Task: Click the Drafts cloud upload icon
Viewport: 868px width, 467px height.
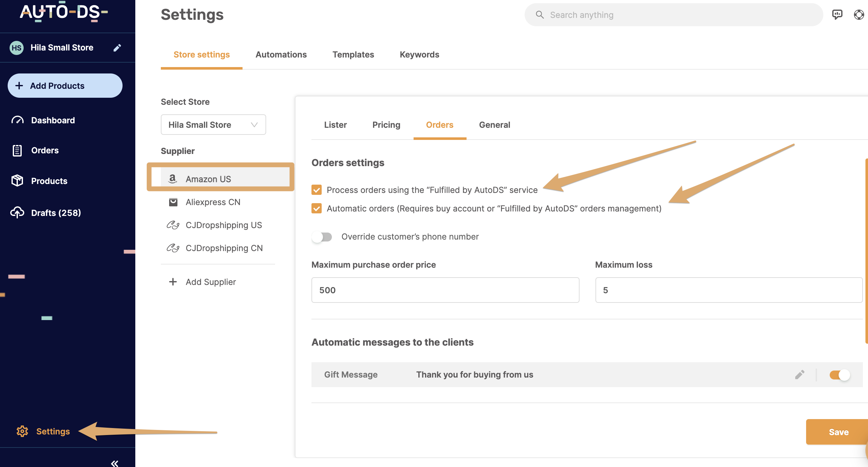Action: click(17, 212)
